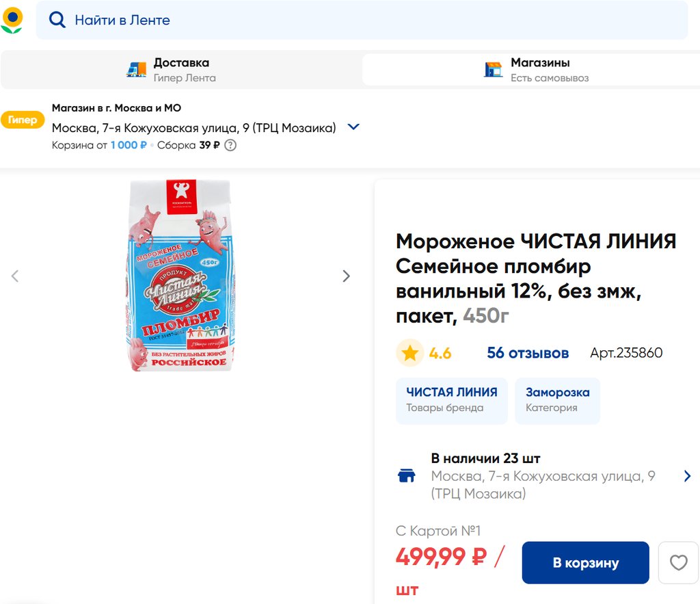Click the yellow rating star icon

[x=409, y=353]
